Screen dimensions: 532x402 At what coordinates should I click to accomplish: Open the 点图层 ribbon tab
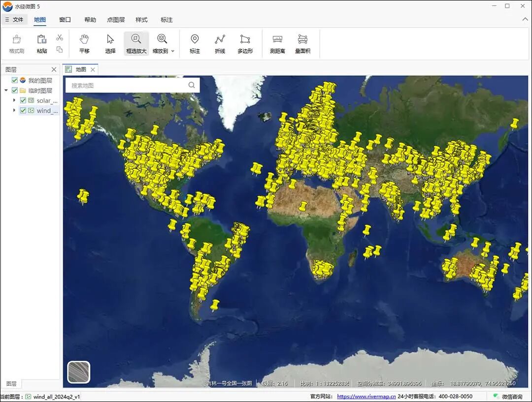116,20
